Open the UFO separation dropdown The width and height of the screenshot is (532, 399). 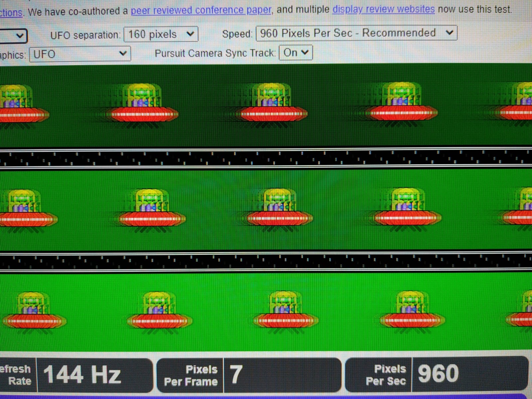161,34
